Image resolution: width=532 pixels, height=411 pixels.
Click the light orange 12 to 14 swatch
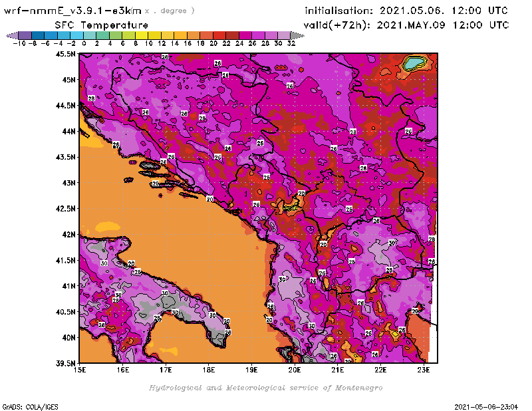click(x=168, y=35)
